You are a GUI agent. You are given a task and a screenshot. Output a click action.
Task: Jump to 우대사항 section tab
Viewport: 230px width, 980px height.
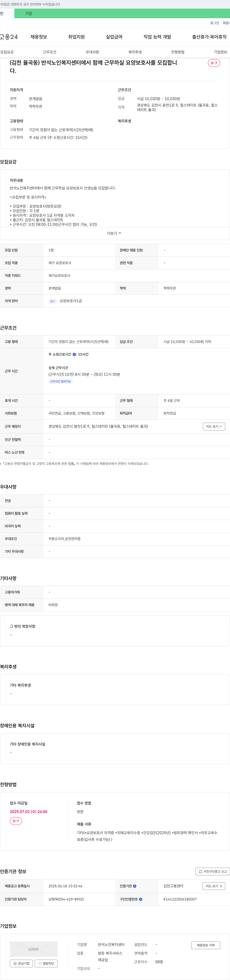point(92,52)
